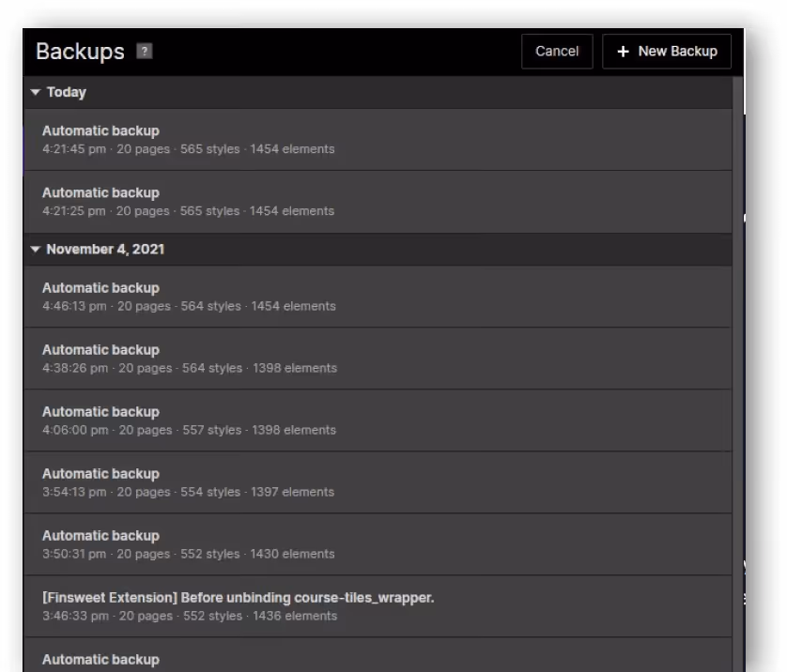The width and height of the screenshot is (787, 672).
Task: Select the 3:54:13 pm automatic backup
Action: [x=378, y=482]
